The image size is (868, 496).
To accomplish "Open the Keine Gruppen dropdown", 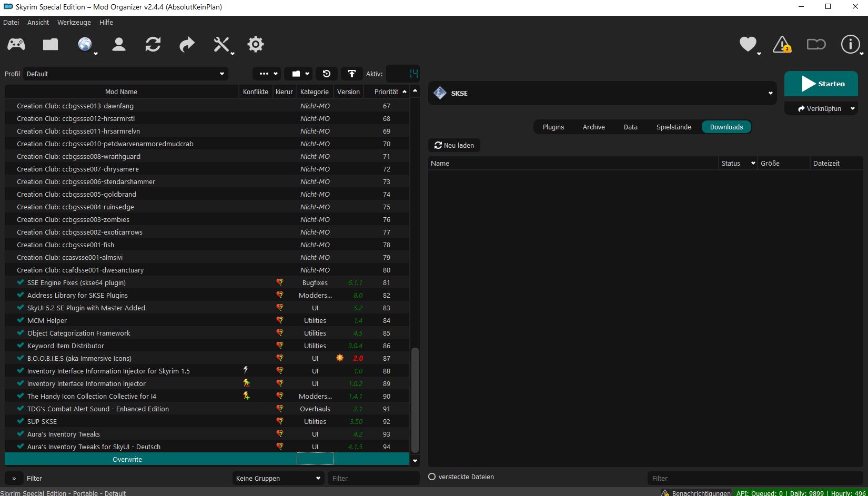I will tap(278, 478).
